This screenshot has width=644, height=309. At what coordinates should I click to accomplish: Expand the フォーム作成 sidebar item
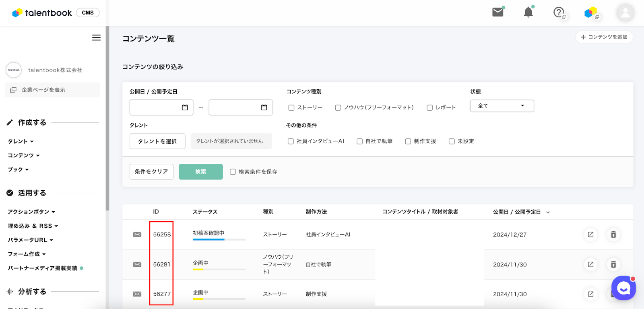point(27,254)
